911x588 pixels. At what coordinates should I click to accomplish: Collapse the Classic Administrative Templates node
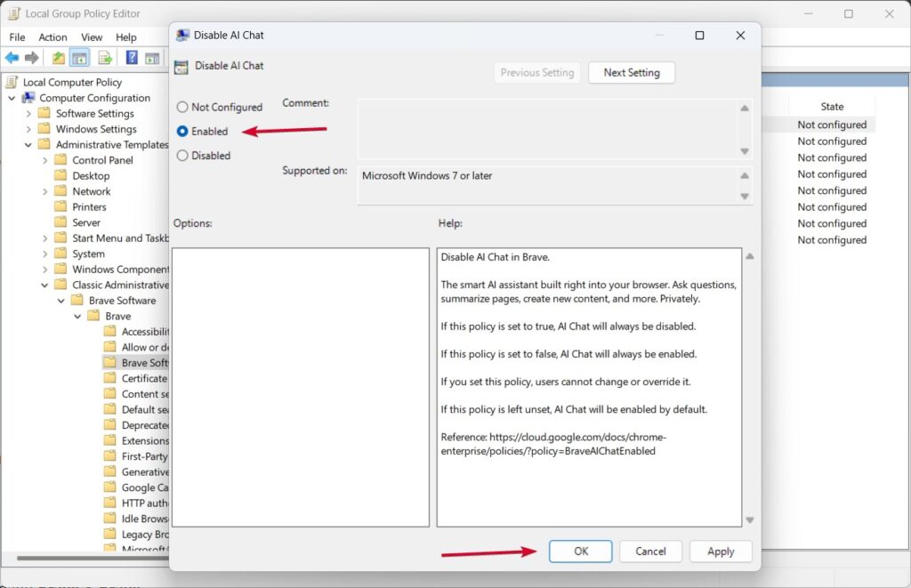tap(44, 286)
